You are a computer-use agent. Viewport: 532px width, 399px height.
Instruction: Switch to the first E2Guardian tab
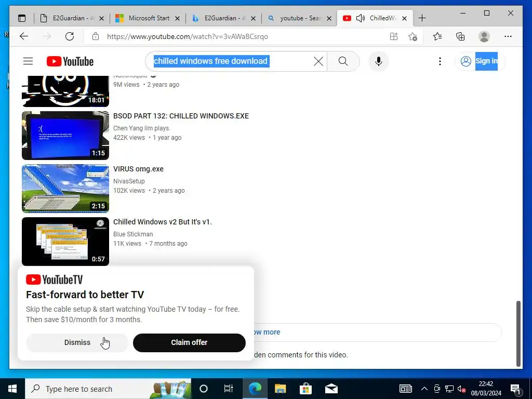pos(72,18)
